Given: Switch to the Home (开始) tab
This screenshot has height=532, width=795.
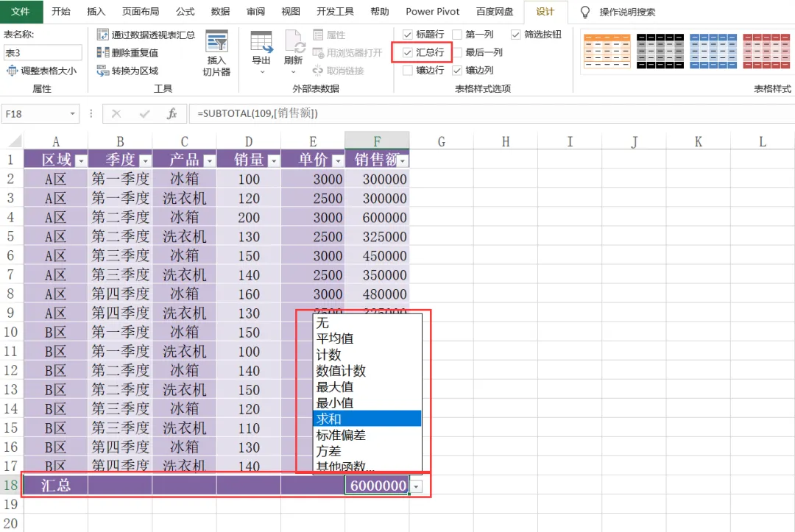Looking at the screenshot, I should tap(61, 12).
